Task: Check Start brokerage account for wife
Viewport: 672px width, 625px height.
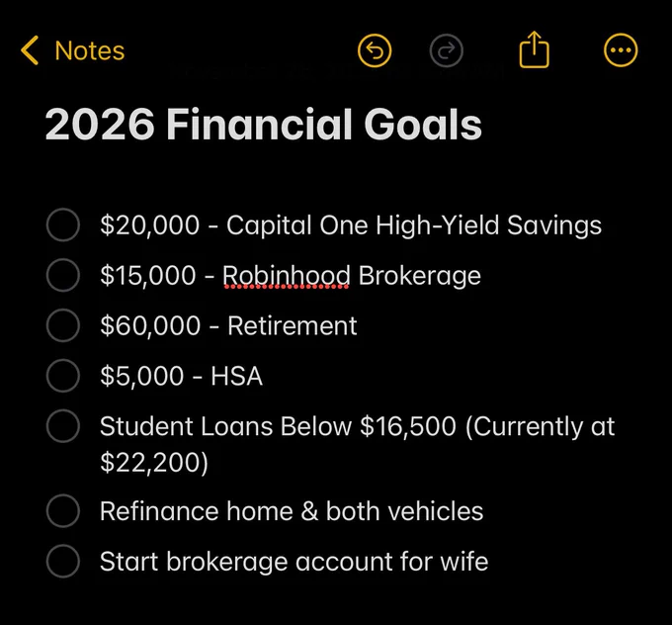Action: pos(63,561)
